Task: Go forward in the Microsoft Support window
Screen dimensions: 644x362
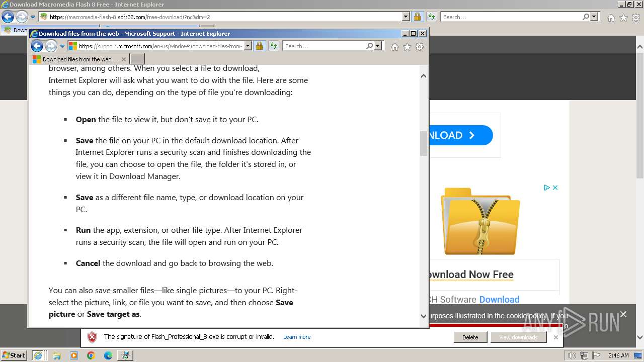Action: tap(51, 46)
